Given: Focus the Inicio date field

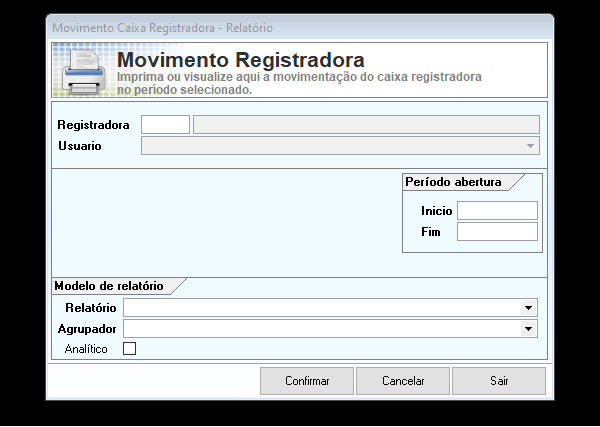Looking at the screenshot, I should point(497,210).
